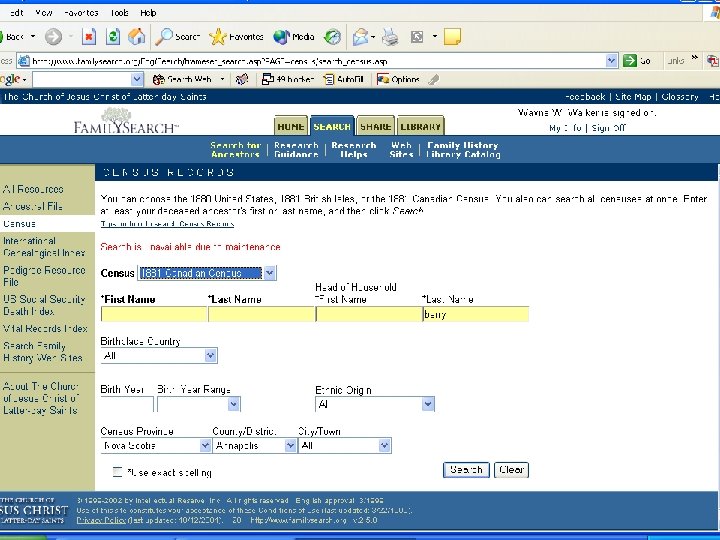Click the Google toolbar Search Web button
The height and width of the screenshot is (540, 720).
click(183, 79)
